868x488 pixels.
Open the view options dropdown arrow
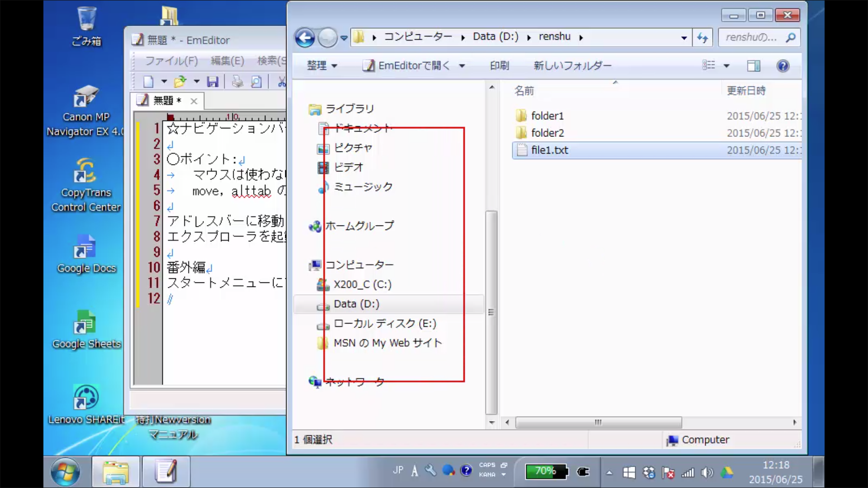pyautogui.click(x=726, y=66)
